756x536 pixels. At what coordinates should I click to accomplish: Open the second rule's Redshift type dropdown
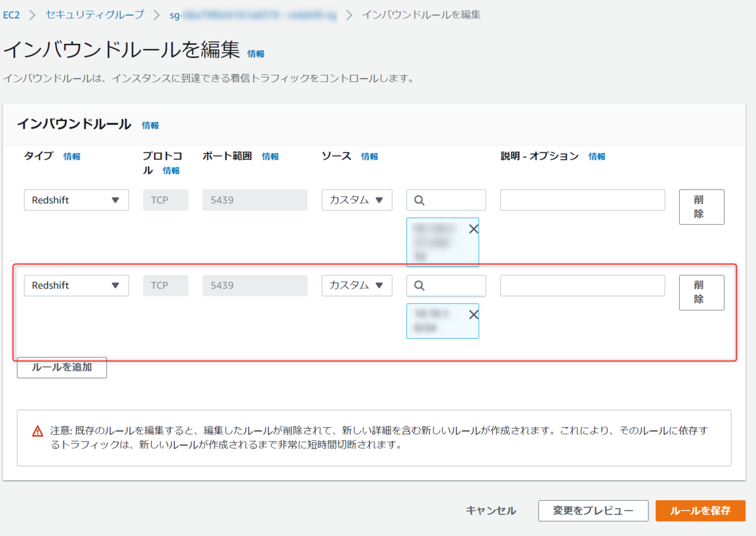tap(76, 285)
